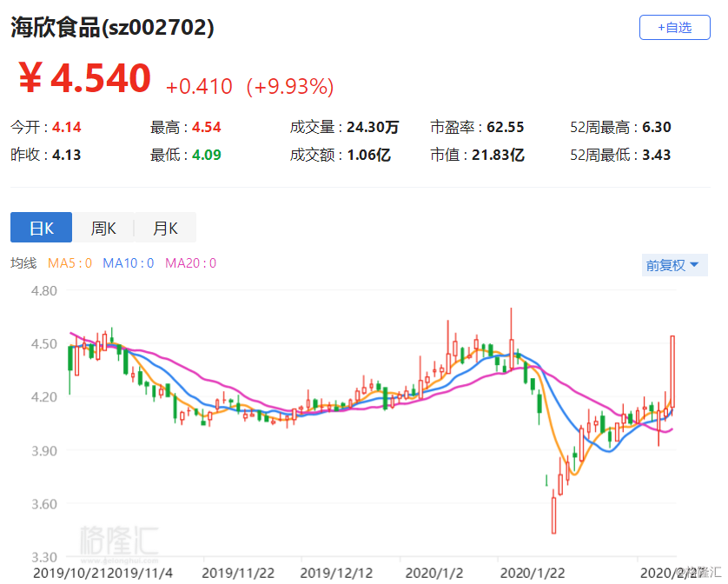Click the 均线 label

click(23, 263)
